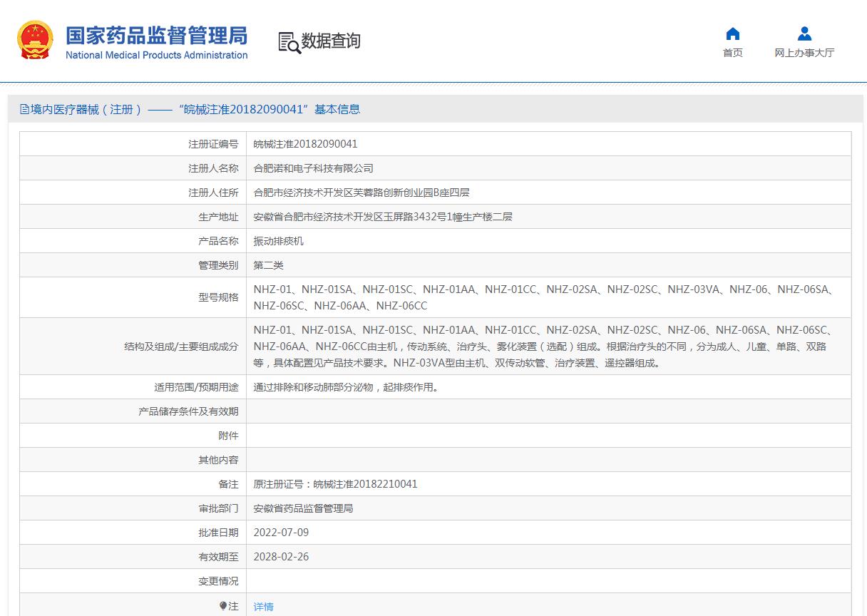Click the National Medical Products Administration subtitle
The image size is (867, 616).
coord(156,56)
